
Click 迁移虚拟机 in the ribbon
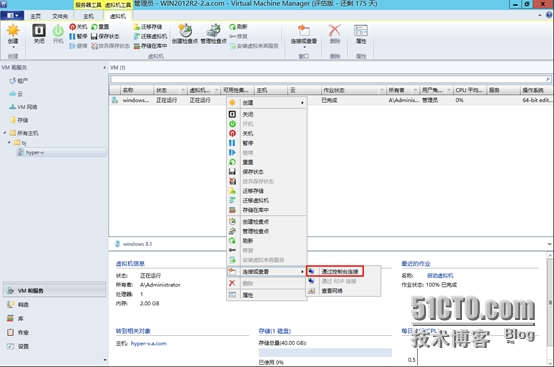pyautogui.click(x=150, y=36)
